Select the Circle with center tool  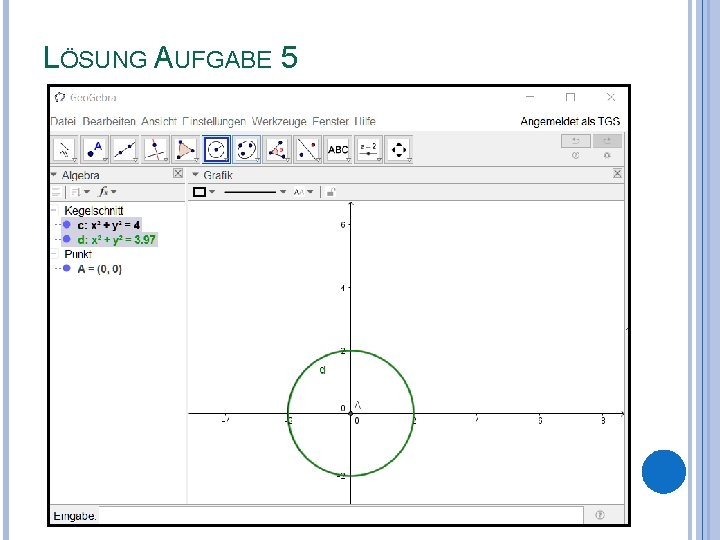point(216,149)
